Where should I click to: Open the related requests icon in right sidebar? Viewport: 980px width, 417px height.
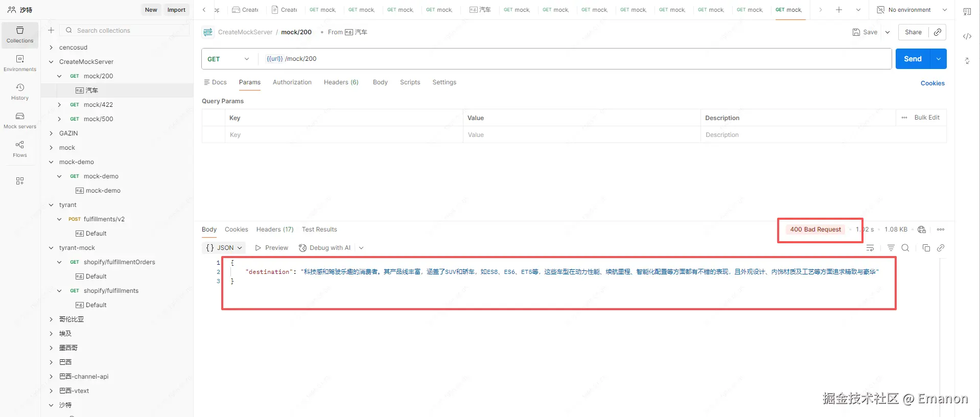click(967, 61)
